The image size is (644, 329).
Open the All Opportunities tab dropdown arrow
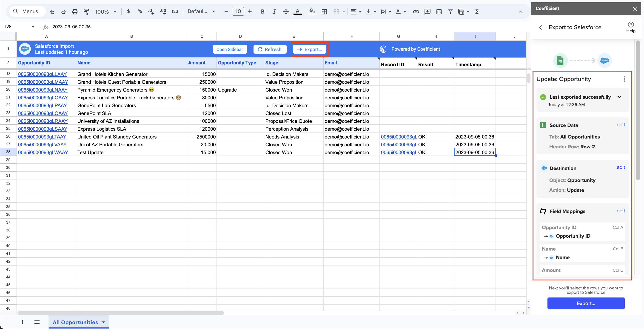tap(103, 322)
